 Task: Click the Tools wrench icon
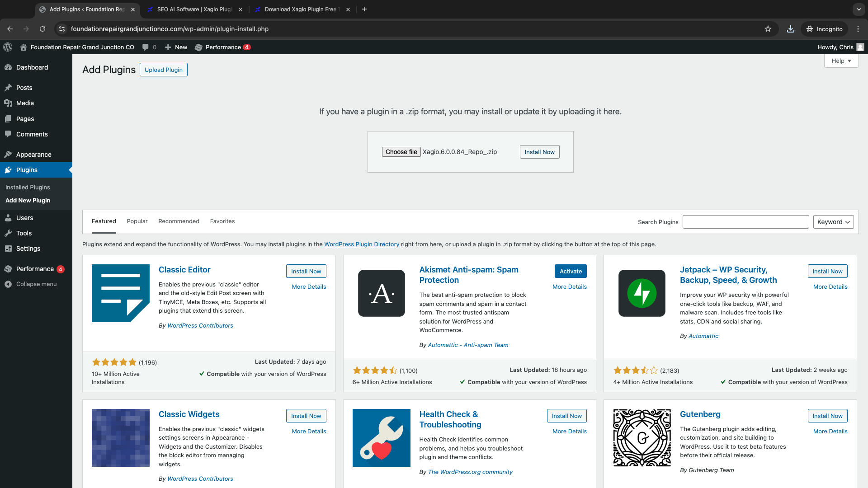[x=8, y=233]
